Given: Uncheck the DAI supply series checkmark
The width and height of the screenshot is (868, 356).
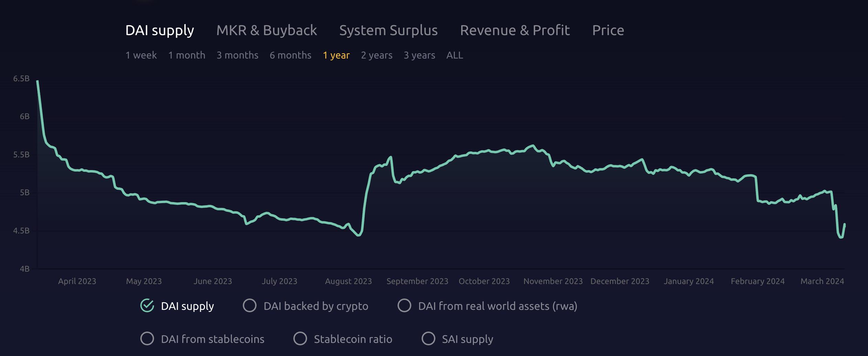Looking at the screenshot, I should (x=147, y=305).
